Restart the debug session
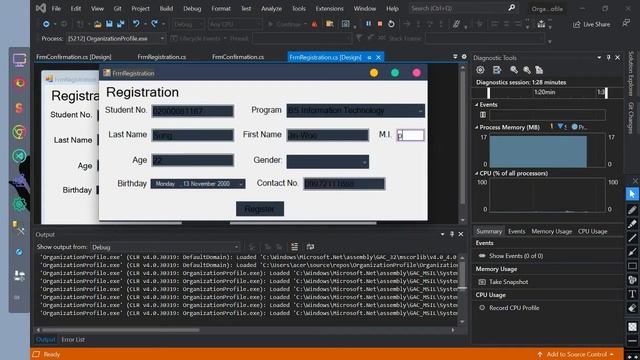This screenshot has width=640, height=360. pos(391,24)
